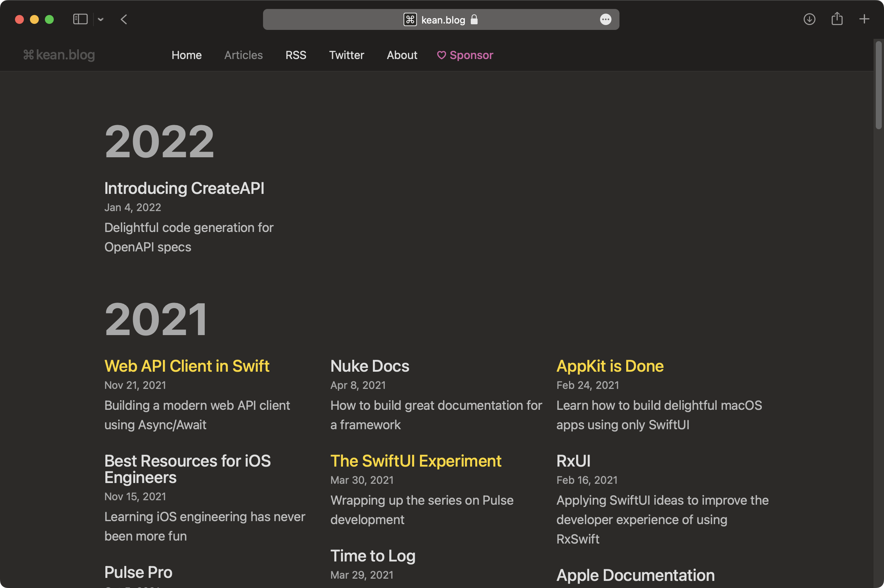Click the date 'Nov 21, 2021'
This screenshot has height=588, width=884.
(x=135, y=385)
